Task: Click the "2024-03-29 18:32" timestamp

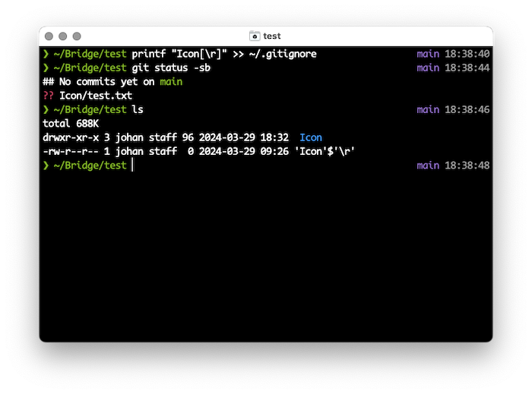Action: 244,137
